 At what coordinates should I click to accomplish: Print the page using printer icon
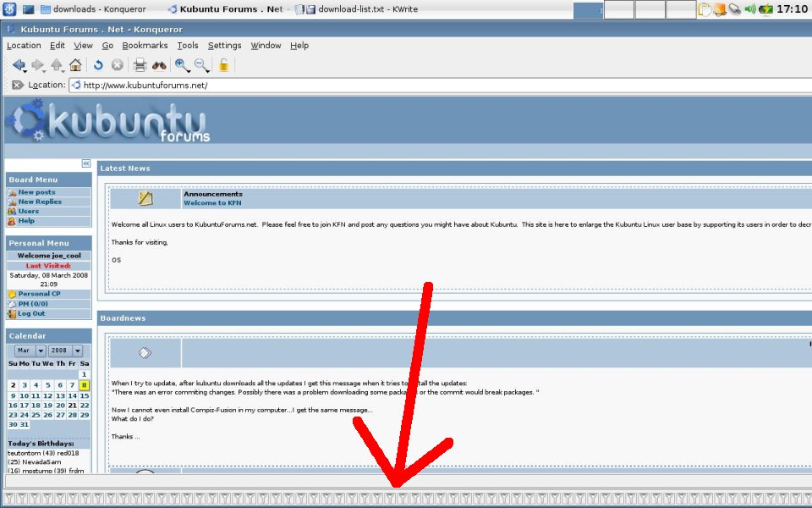(x=140, y=65)
